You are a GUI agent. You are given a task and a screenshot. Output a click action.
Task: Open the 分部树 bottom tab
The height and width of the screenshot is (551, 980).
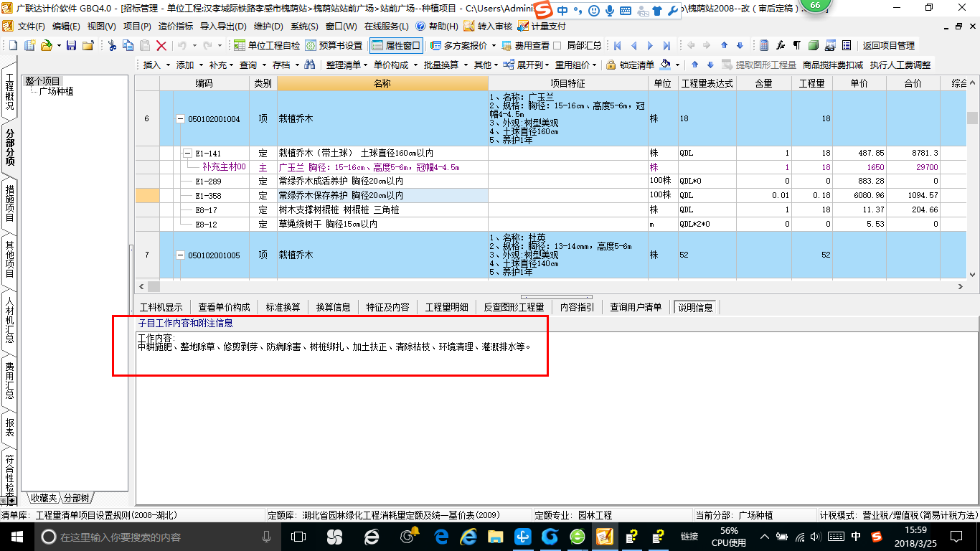(x=77, y=498)
